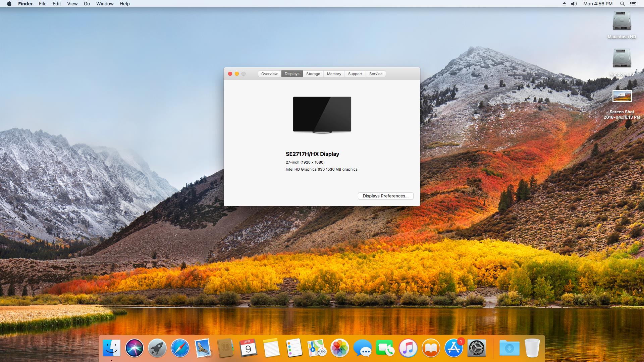
Task: Select the Screen Shot file thumbnail
Action: (x=622, y=96)
